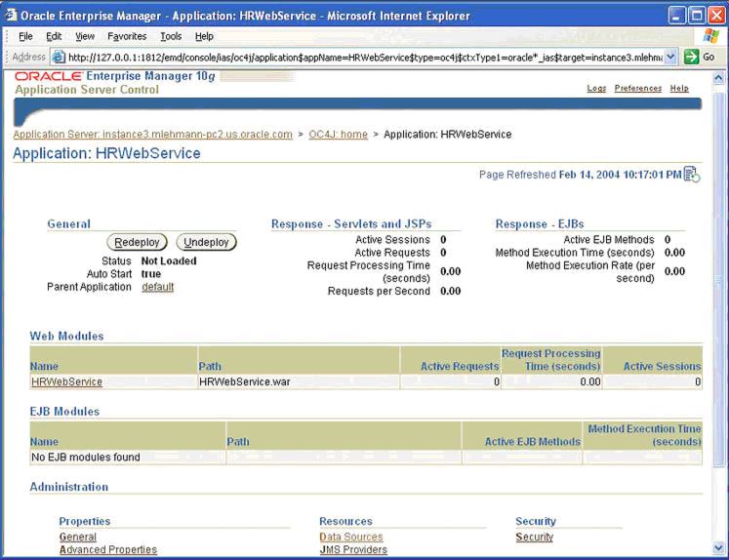The image size is (729, 560).
Task: Open the Application Server instance3 breadcrumb link
Action: click(152, 134)
